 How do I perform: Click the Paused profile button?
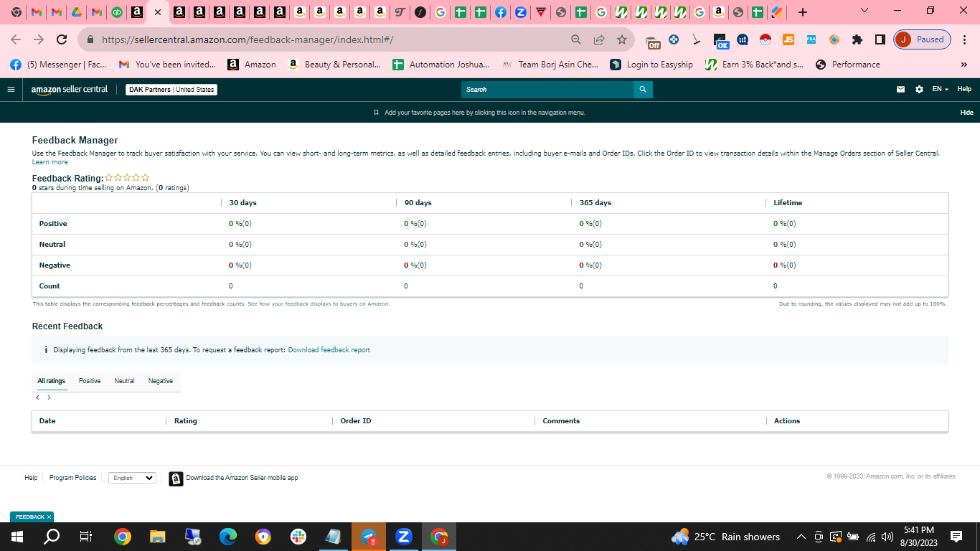(922, 39)
